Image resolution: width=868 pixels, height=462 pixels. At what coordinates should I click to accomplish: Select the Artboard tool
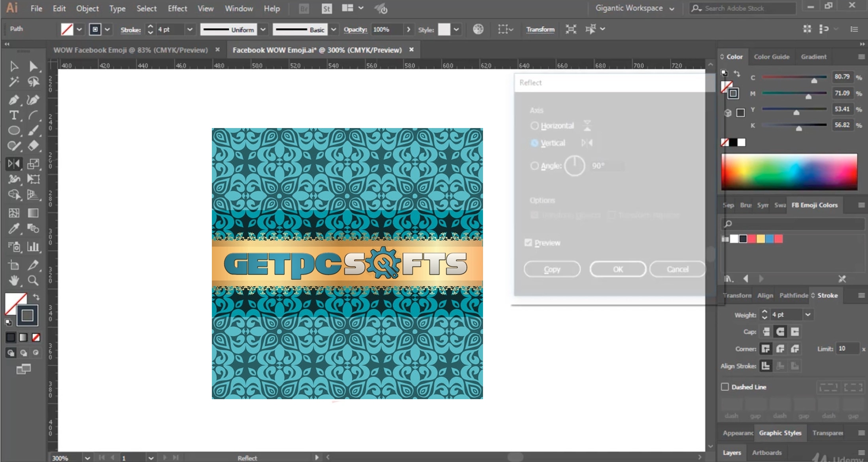(x=14, y=265)
